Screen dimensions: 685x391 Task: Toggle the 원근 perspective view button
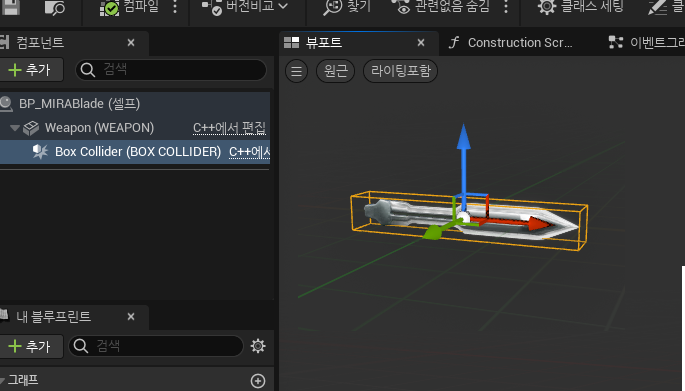coord(336,71)
